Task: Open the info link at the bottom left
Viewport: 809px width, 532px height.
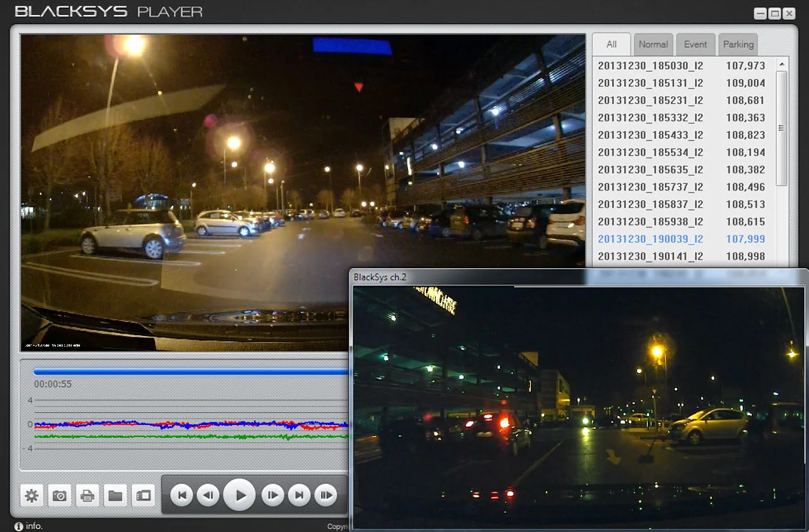Action: (29, 526)
